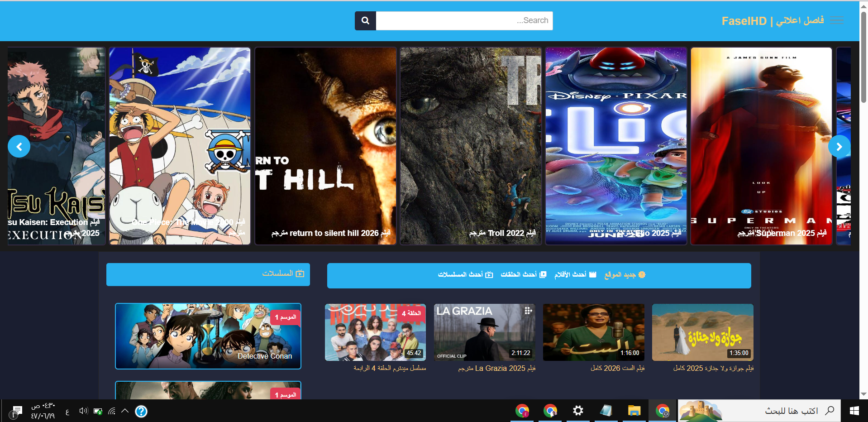Screen dimensions: 868x422
Task: Open the hamburger menu next to FaselHD
Action: tap(837, 21)
